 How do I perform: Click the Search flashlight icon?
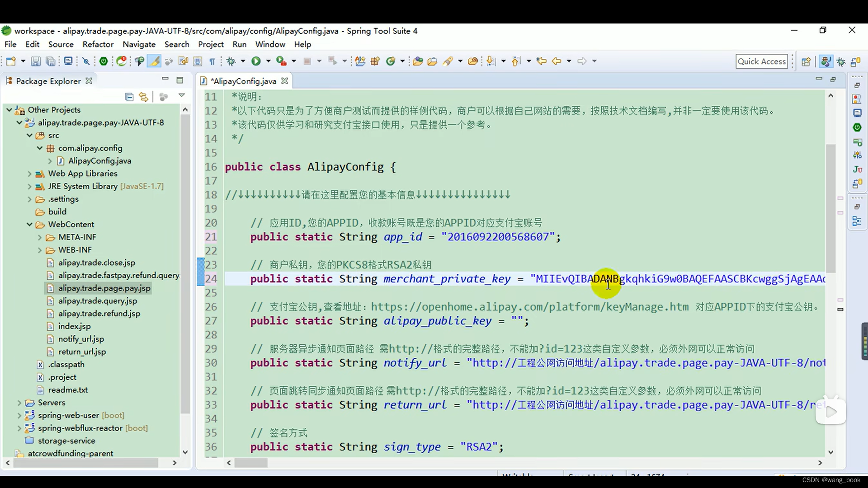pyautogui.click(x=448, y=61)
